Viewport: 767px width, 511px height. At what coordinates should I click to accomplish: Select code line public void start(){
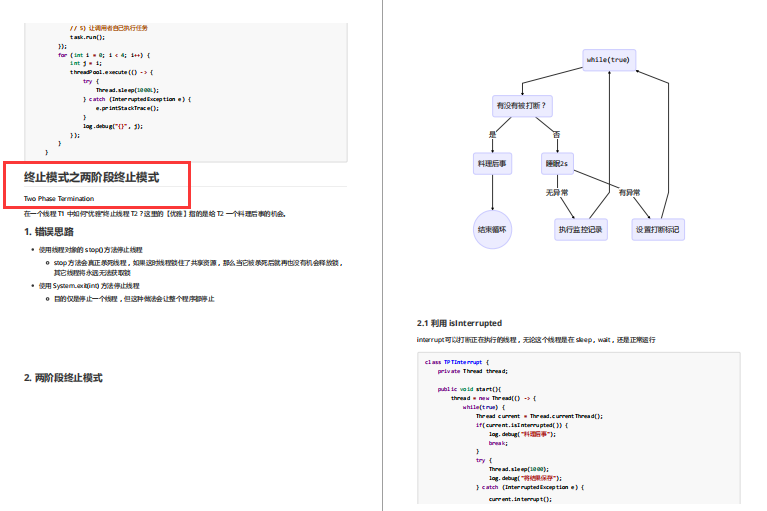click(x=469, y=389)
